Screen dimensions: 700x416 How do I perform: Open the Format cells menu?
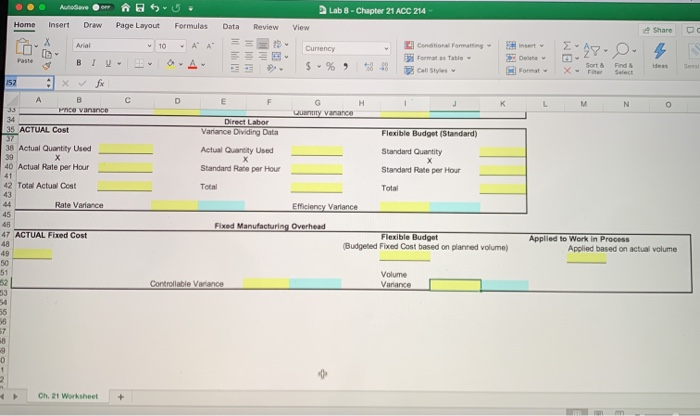(527, 71)
